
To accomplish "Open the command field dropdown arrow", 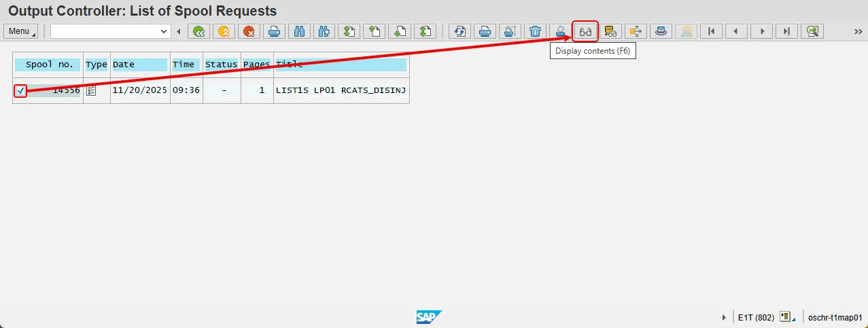I will tap(164, 31).
